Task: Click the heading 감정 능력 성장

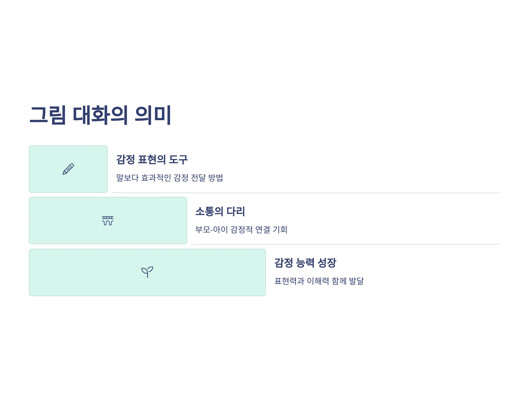Action: pos(305,263)
